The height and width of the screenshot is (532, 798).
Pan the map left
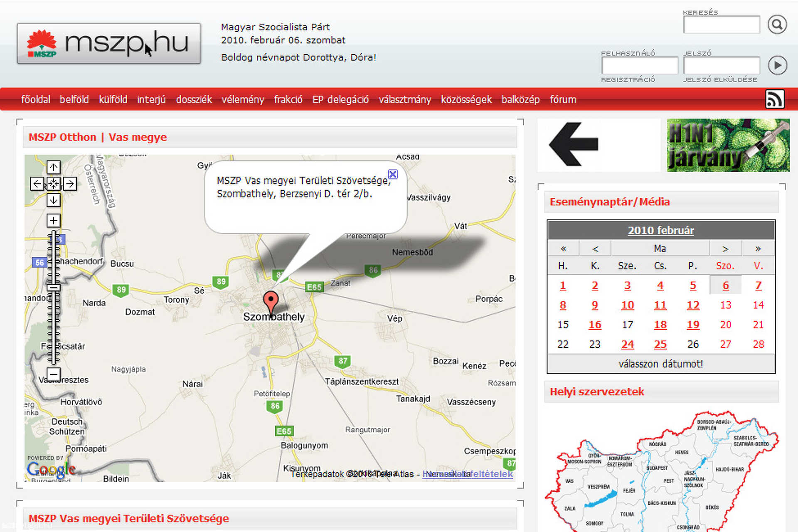click(x=37, y=184)
